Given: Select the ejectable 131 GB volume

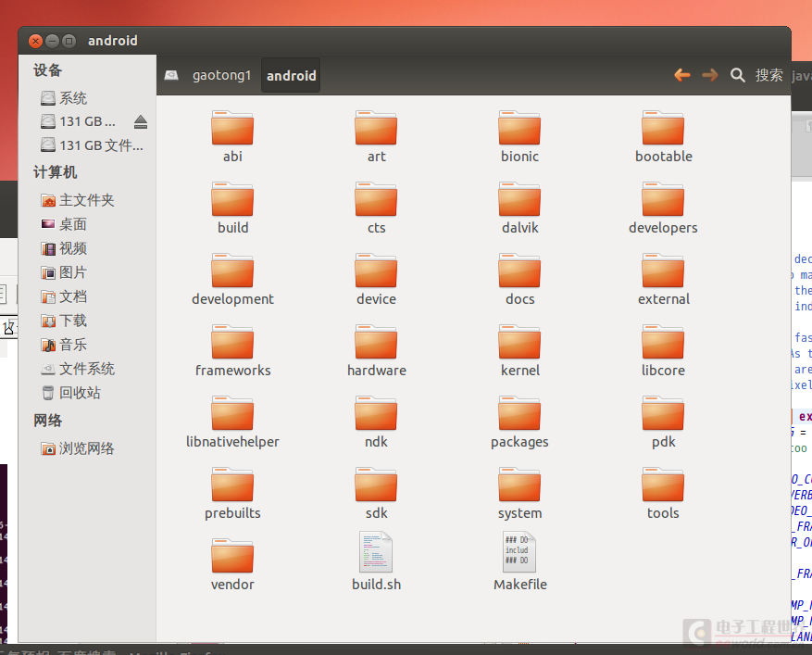Looking at the screenshot, I should pos(78,121).
